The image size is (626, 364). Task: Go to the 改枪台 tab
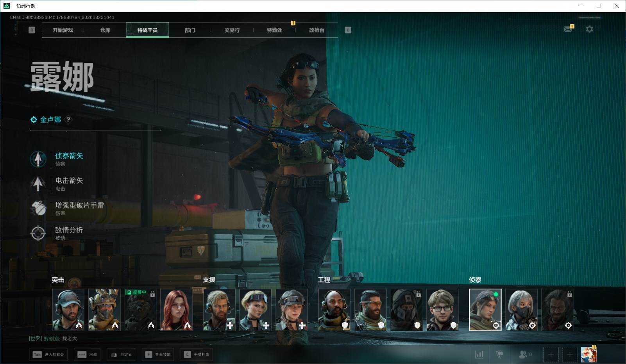click(x=316, y=30)
